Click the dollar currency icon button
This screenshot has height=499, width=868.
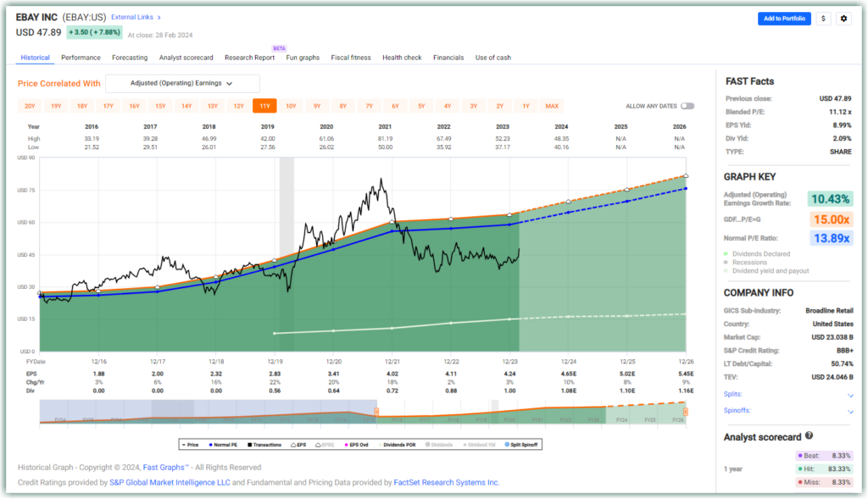tap(823, 19)
